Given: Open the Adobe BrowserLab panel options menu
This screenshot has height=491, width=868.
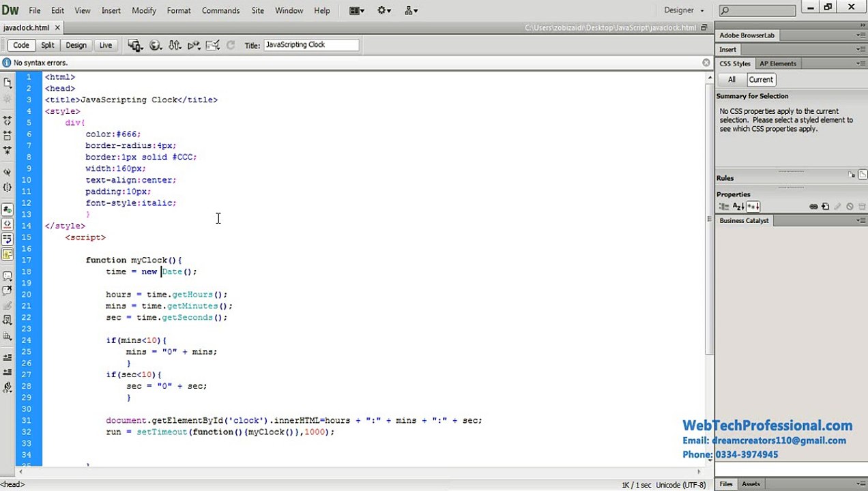Looking at the screenshot, I should click(860, 35).
